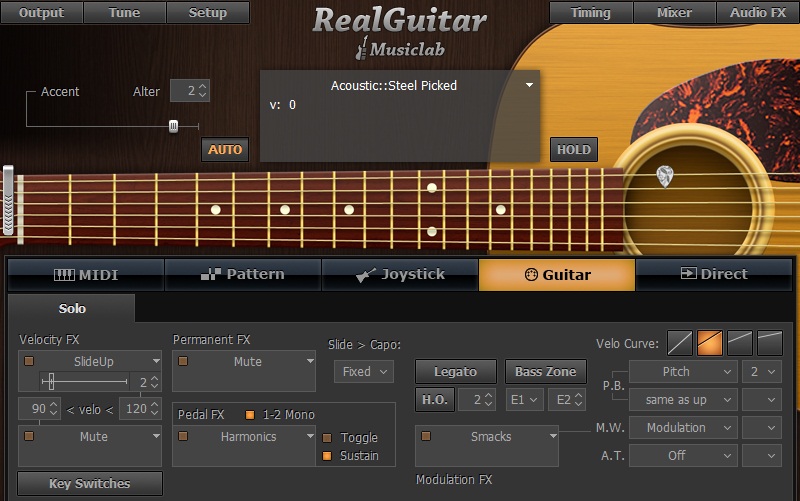Switch to the Joystick tab
Image resolution: width=800 pixels, height=501 pixels.
click(400, 274)
